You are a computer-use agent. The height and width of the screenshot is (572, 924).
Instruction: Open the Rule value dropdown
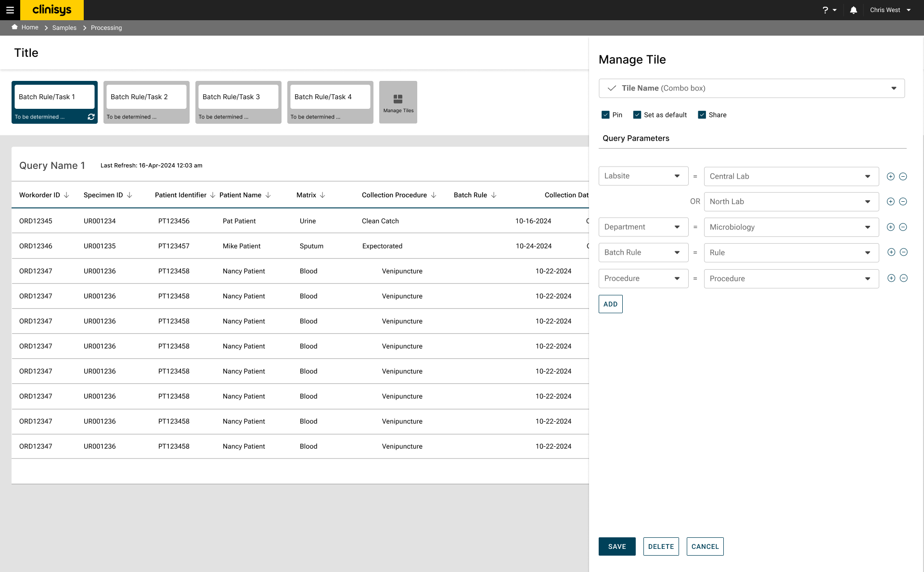[791, 253]
